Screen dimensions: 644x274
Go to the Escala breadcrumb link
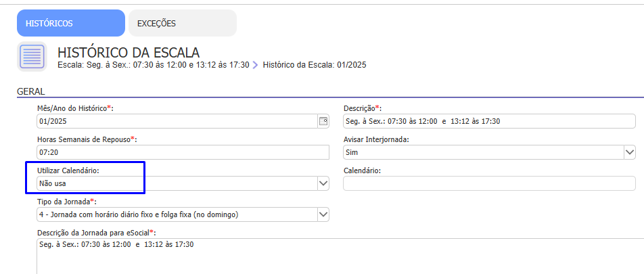[154, 65]
